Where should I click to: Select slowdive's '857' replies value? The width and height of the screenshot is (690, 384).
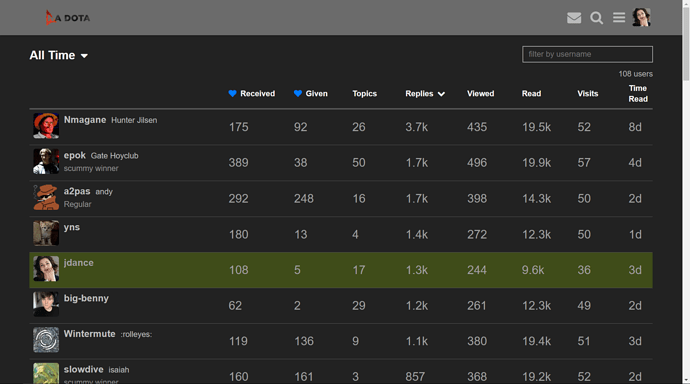point(415,377)
